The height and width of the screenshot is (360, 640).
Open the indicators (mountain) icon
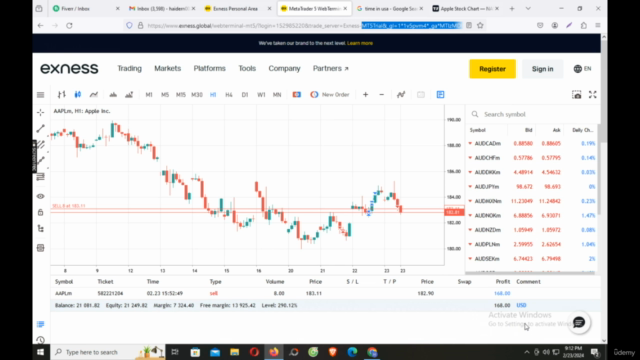(113, 95)
